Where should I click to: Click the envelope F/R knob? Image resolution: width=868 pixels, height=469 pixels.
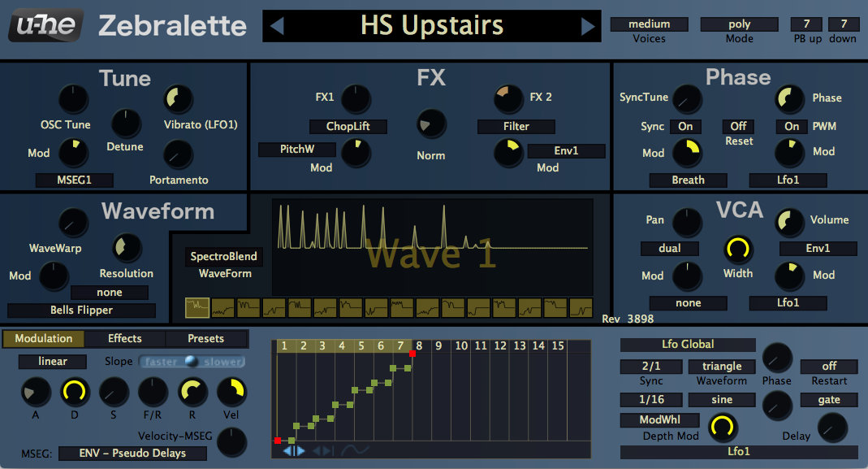(x=153, y=392)
